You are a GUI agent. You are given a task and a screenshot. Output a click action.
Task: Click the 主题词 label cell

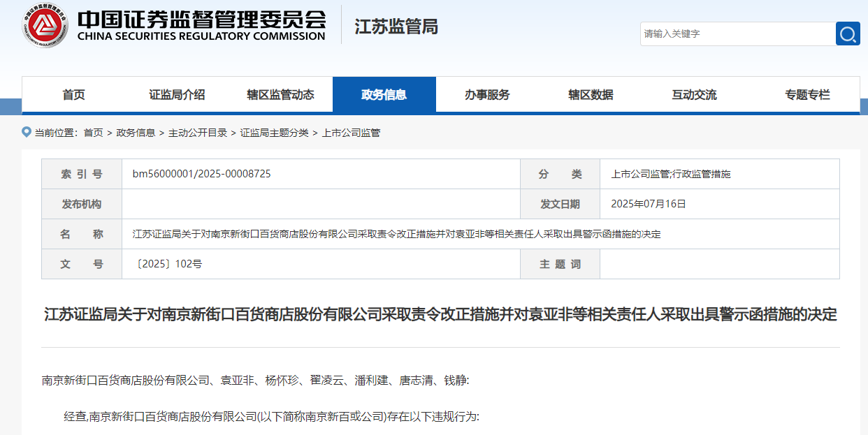560,264
